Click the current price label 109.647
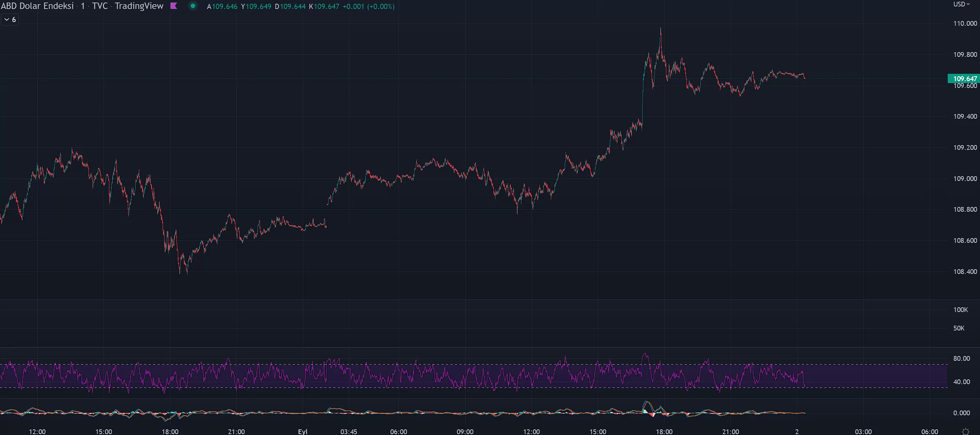This screenshot has height=435, width=980. [x=964, y=78]
